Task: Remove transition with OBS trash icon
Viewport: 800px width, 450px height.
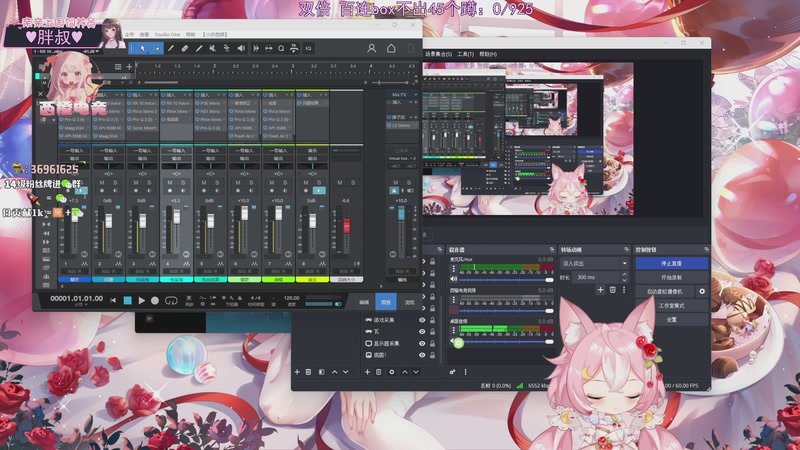Action: pyautogui.click(x=613, y=290)
